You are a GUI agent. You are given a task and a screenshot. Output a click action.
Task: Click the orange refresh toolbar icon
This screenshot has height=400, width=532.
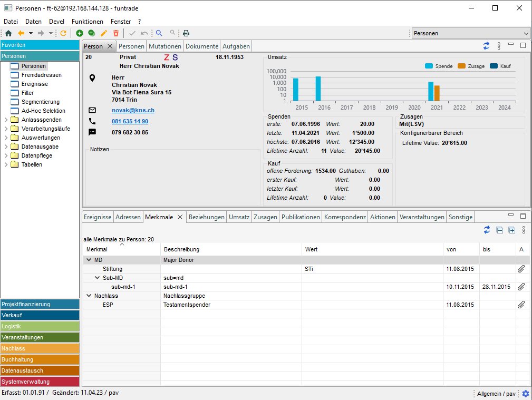[63, 33]
